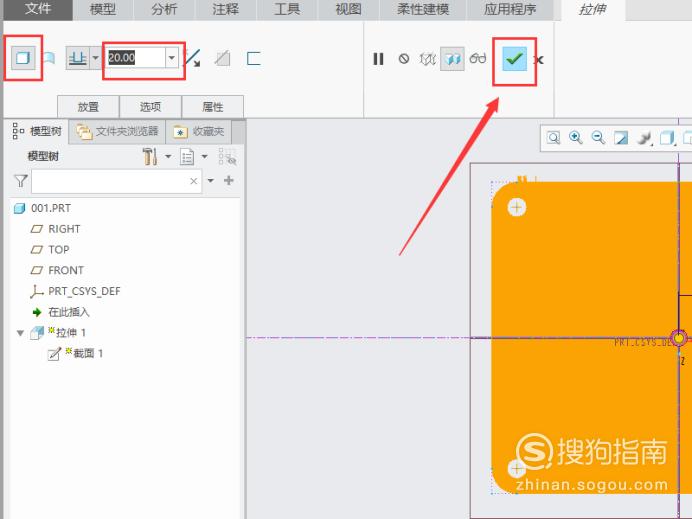Flip the extrude depth direction
This screenshot has width=692, height=519.
[x=192, y=58]
